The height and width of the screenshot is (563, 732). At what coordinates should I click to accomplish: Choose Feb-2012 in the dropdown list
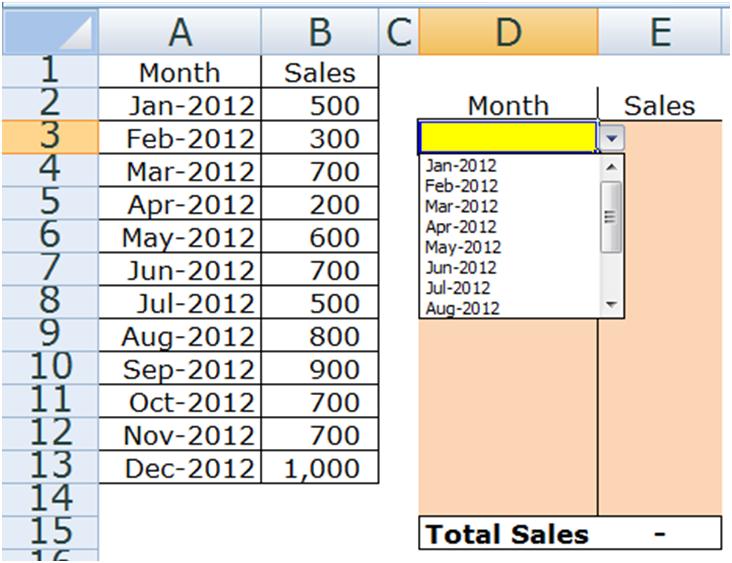click(461, 186)
